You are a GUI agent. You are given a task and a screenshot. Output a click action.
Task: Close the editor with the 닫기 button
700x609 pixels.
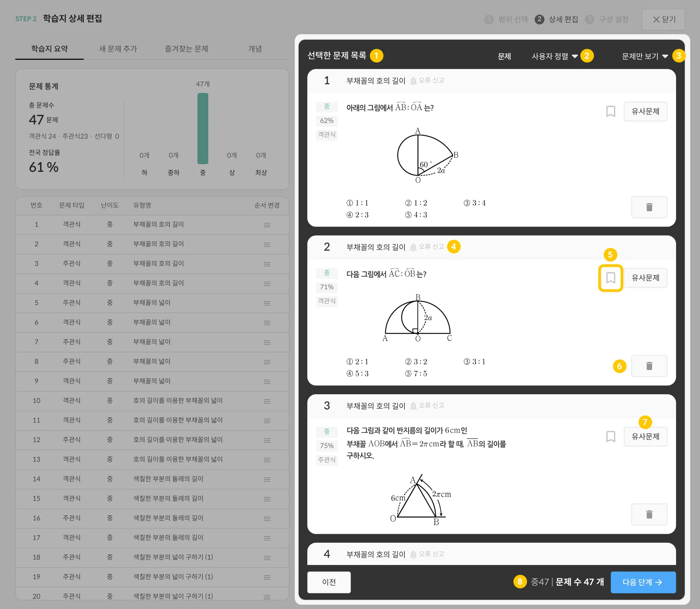coord(663,19)
